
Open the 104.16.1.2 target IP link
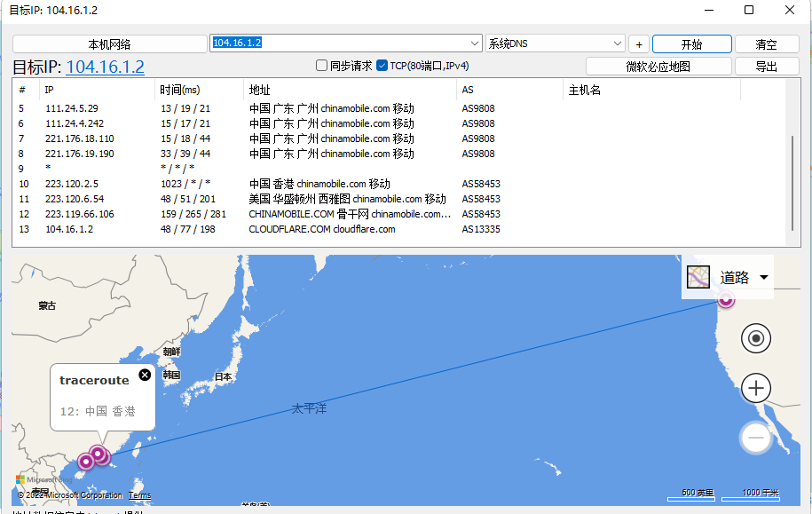(x=105, y=67)
